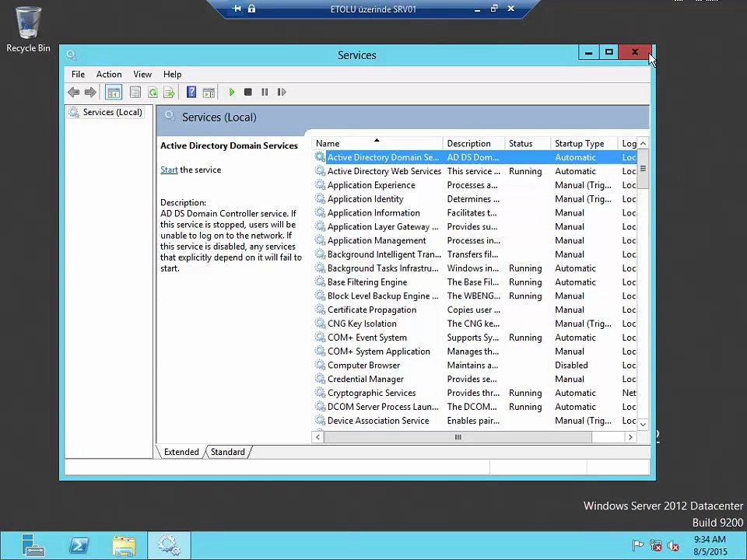Open the Help toolbar icon
Screen dimensions: 747x560
[x=191, y=92]
